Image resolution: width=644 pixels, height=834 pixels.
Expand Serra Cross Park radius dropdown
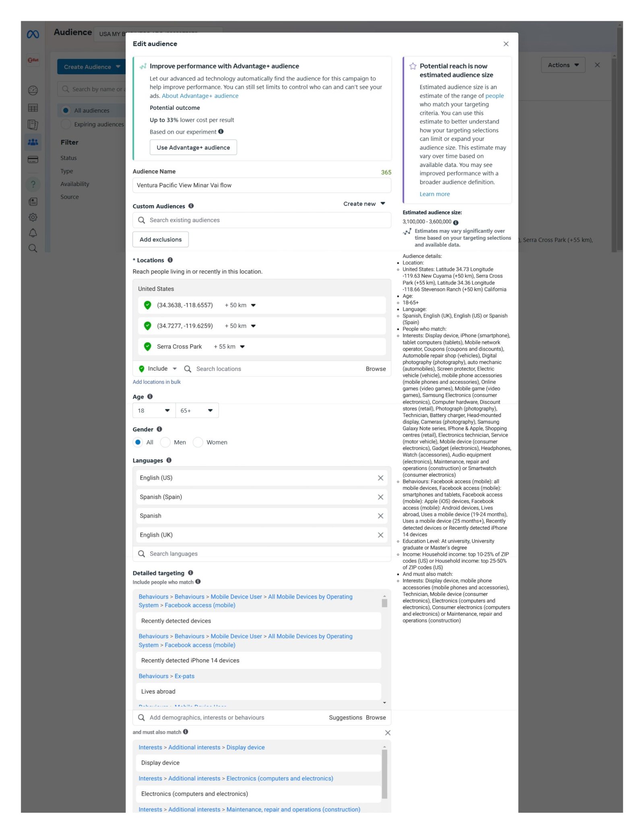click(x=242, y=347)
